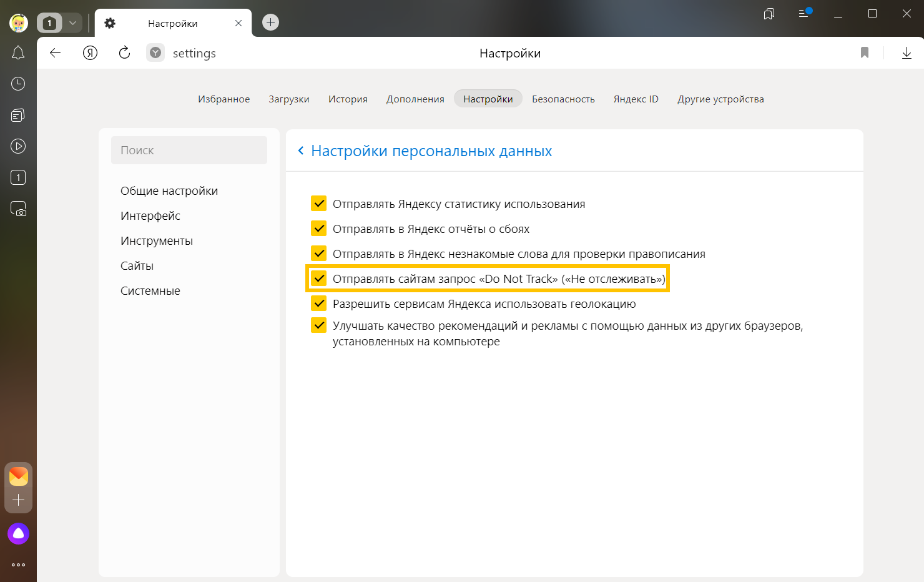The image size is (924, 582).
Task: Reload the settings page
Action: (124, 53)
